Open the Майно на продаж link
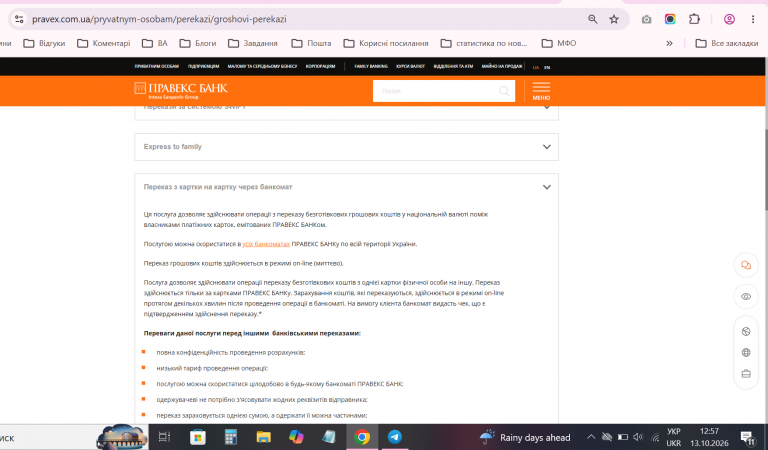This screenshot has height=450, width=768. [x=502, y=66]
